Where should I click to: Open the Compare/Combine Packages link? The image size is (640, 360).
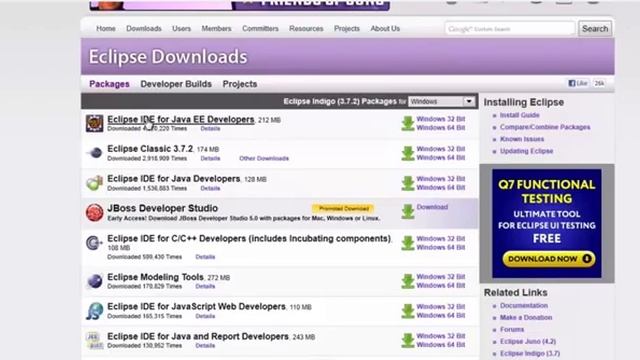pyautogui.click(x=545, y=127)
